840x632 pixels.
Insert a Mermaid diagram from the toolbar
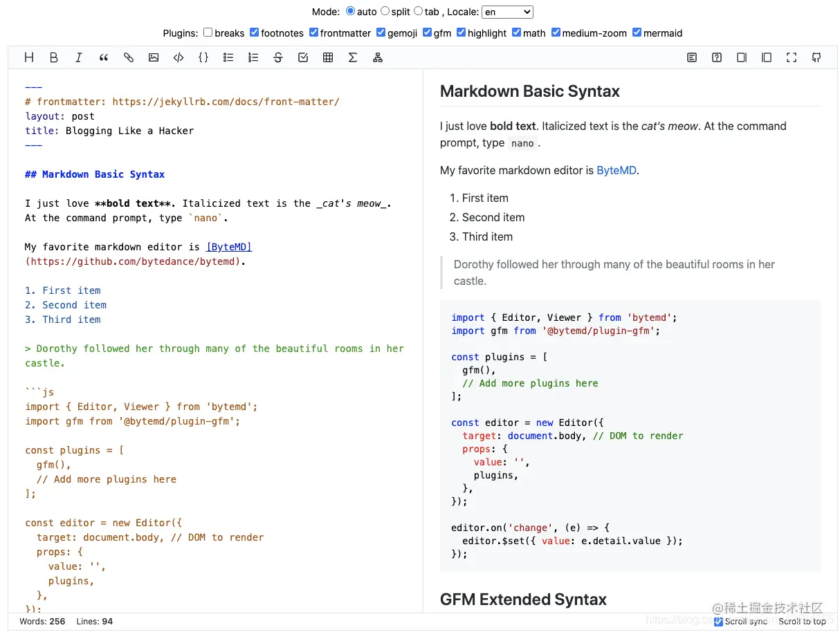[378, 57]
